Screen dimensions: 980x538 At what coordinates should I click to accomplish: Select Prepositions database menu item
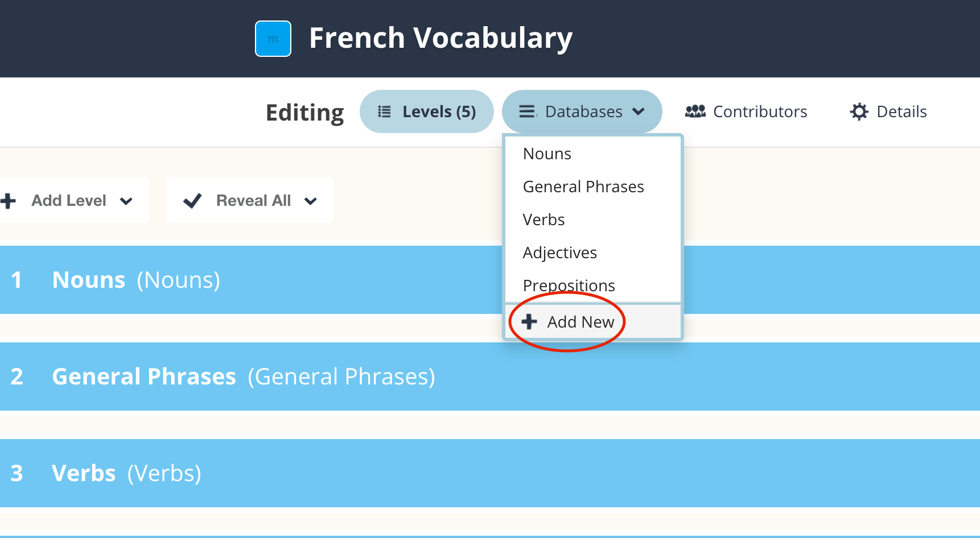pos(569,285)
